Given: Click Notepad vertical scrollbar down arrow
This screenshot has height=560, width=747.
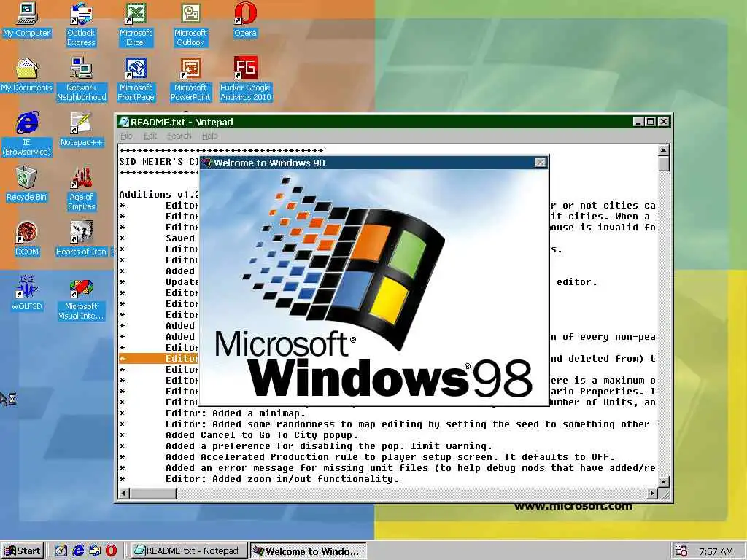Looking at the screenshot, I should 663,482.
